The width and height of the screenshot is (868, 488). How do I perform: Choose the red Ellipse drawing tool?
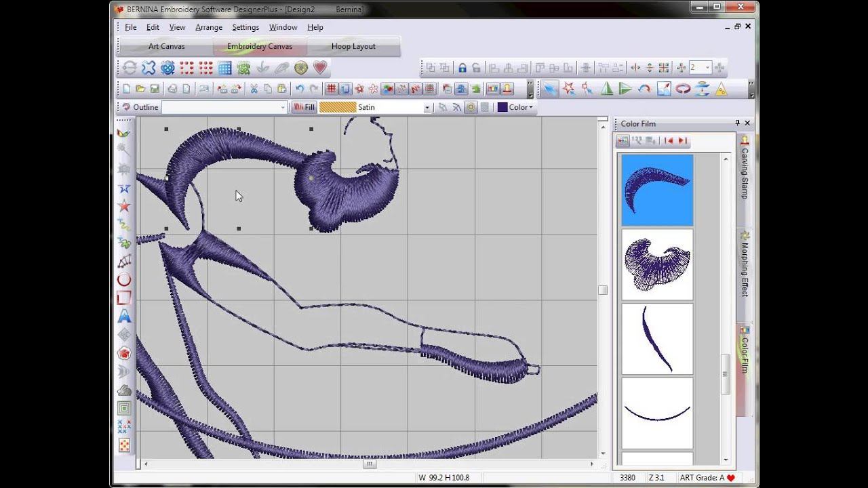[124, 279]
